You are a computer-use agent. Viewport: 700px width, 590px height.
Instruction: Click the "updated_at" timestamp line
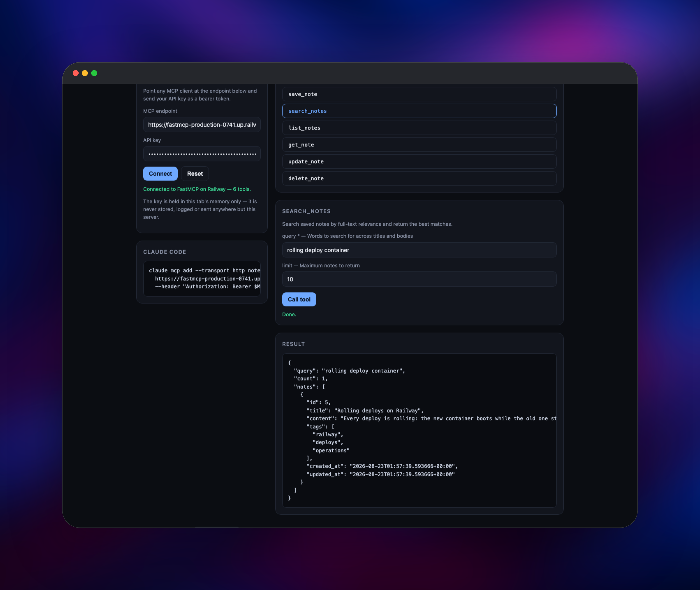381,474
